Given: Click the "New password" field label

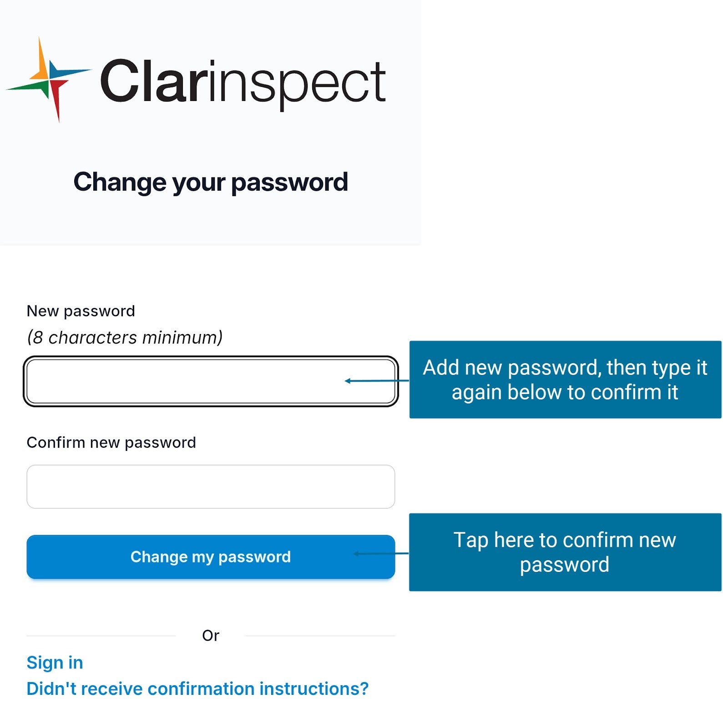Looking at the screenshot, I should coord(81,311).
